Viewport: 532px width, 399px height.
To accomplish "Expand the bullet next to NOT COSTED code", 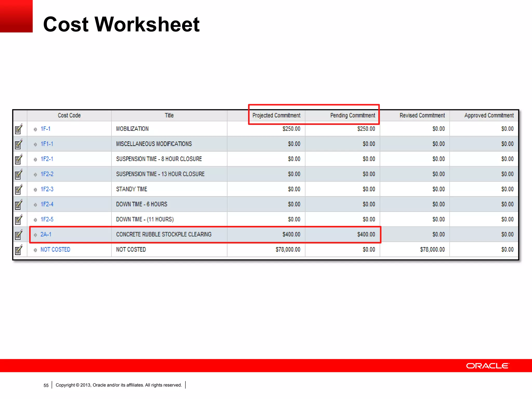I will pyautogui.click(x=35, y=250).
